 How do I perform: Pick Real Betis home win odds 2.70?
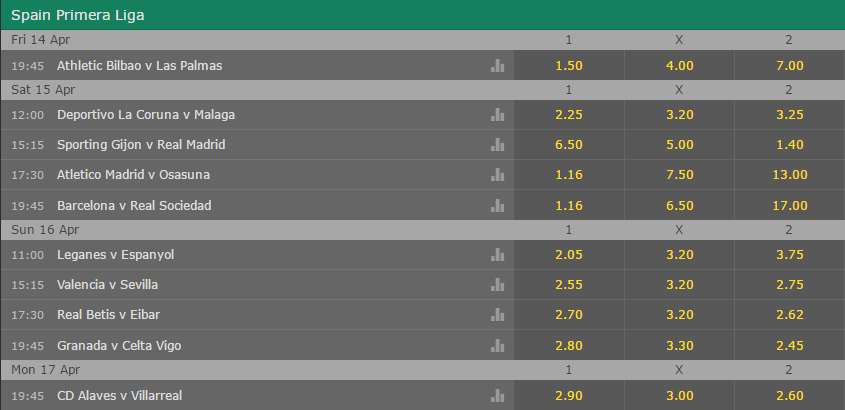(x=569, y=315)
